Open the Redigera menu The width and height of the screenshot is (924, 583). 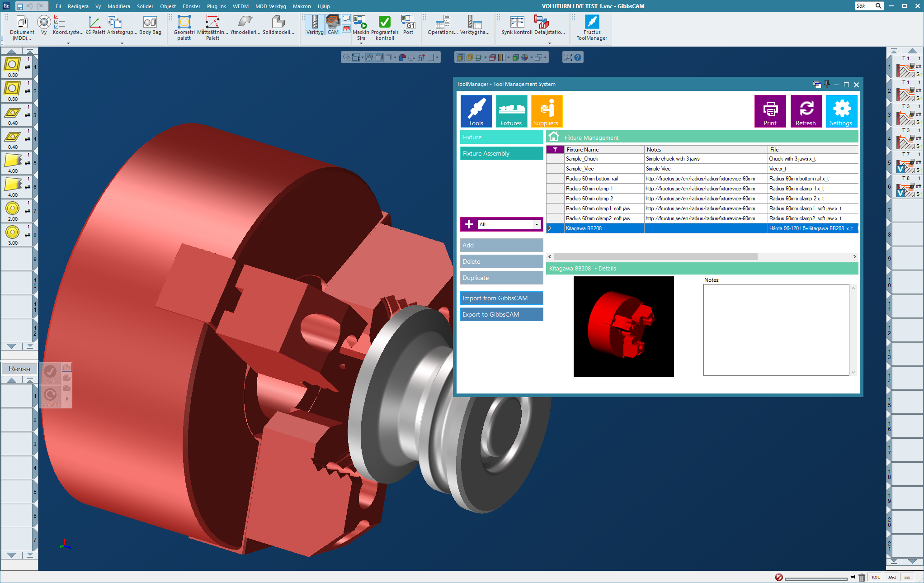click(x=78, y=6)
